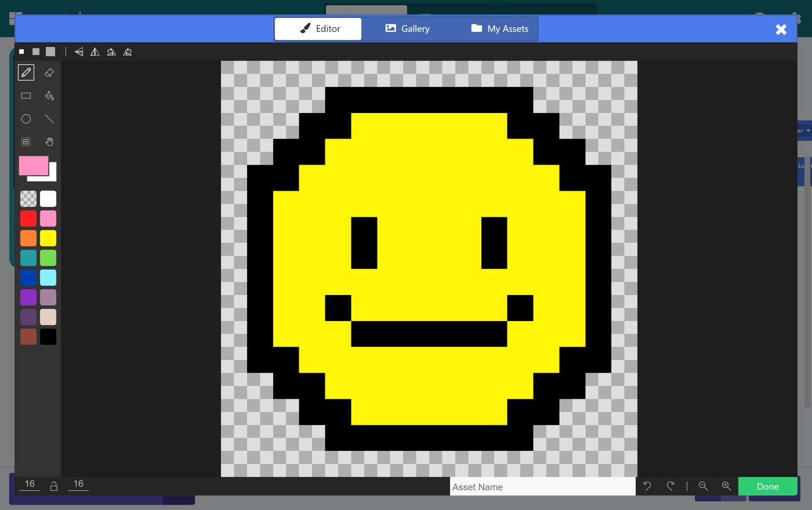The height and width of the screenshot is (510, 812).
Task: Choose the transparent palette swatch
Action: coord(28,199)
